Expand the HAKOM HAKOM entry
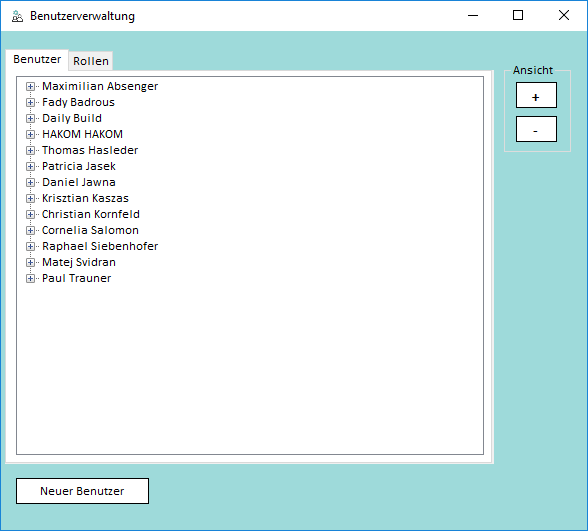 30,134
